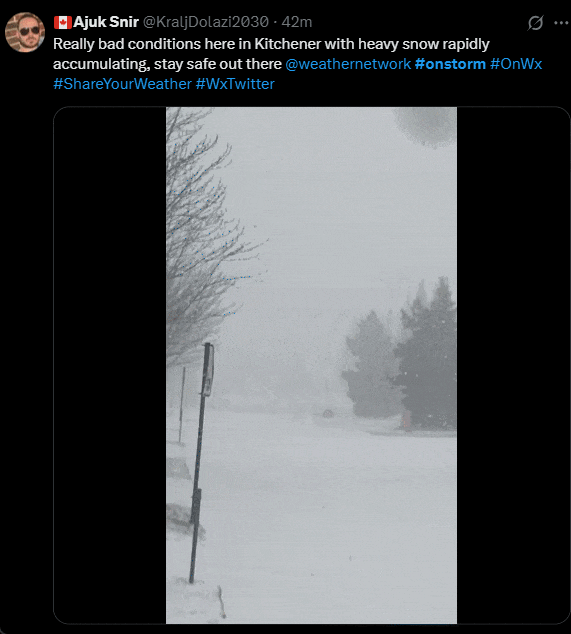Open the 42m timestamp link

click(x=297, y=22)
